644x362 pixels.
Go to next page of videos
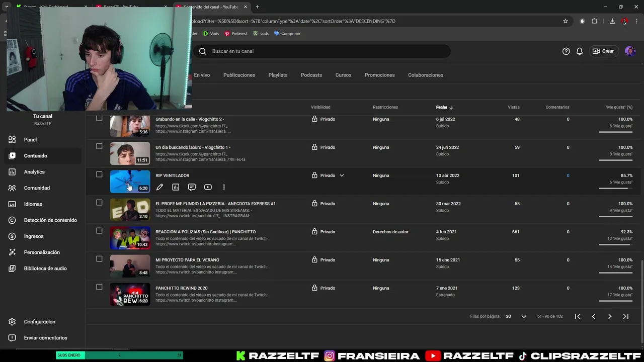(x=610, y=316)
